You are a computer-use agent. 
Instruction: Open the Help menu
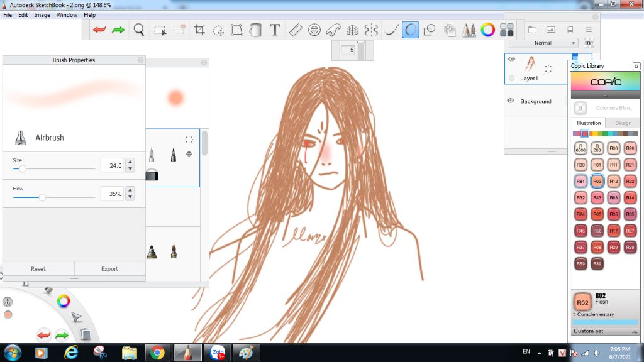click(x=89, y=15)
